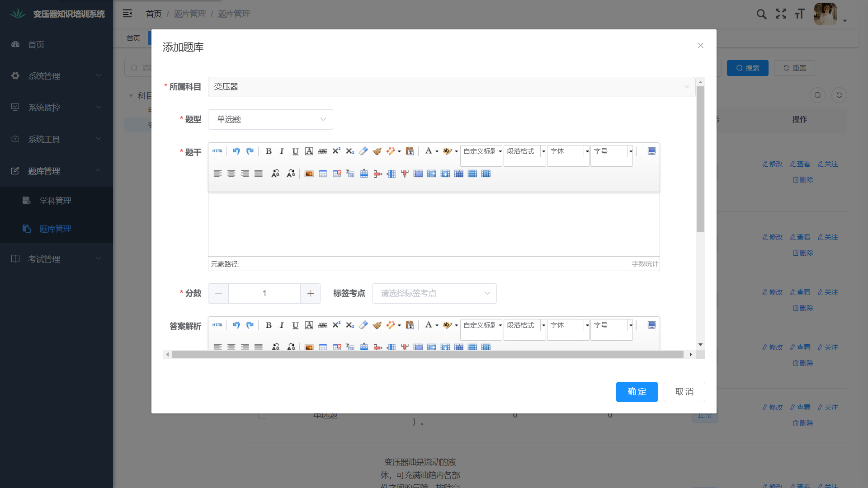The image size is (868, 488).
Task: Toggle browser fullscreen icon in top bar
Action: point(781,14)
